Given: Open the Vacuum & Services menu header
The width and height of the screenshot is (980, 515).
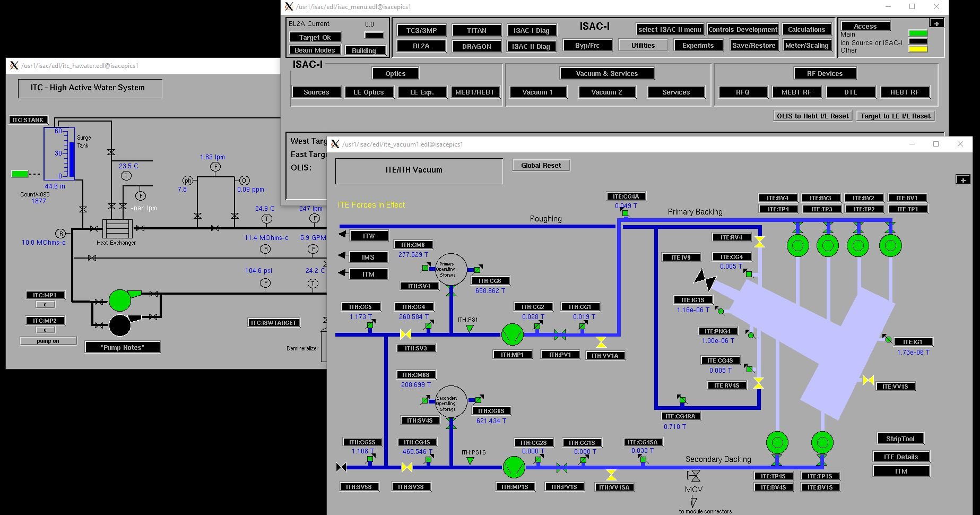Looking at the screenshot, I should coord(607,73).
